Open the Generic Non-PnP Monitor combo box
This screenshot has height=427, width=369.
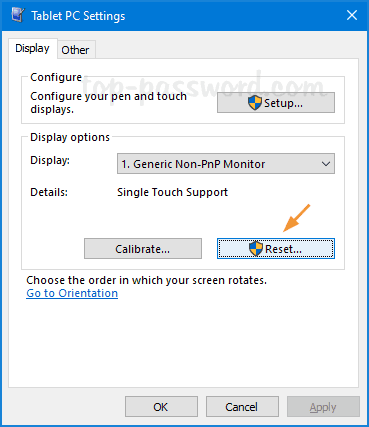click(x=226, y=164)
